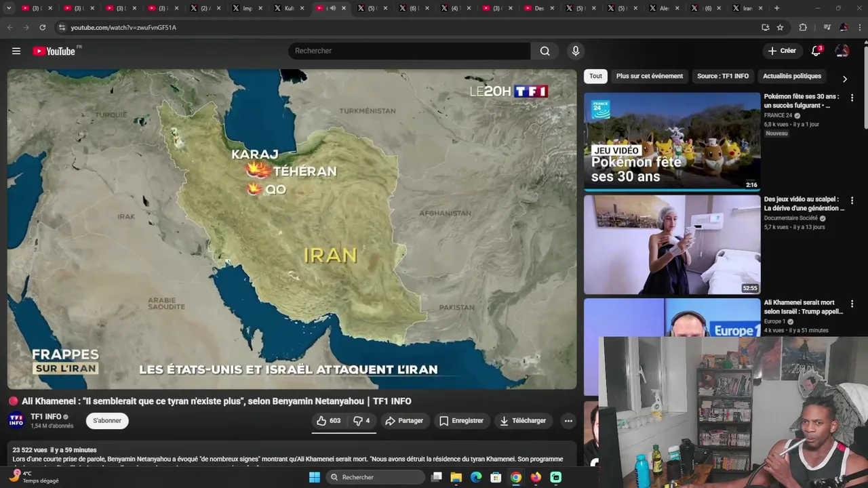Share the video via Partager
Viewport: 868px width, 488px height.
pyautogui.click(x=404, y=421)
